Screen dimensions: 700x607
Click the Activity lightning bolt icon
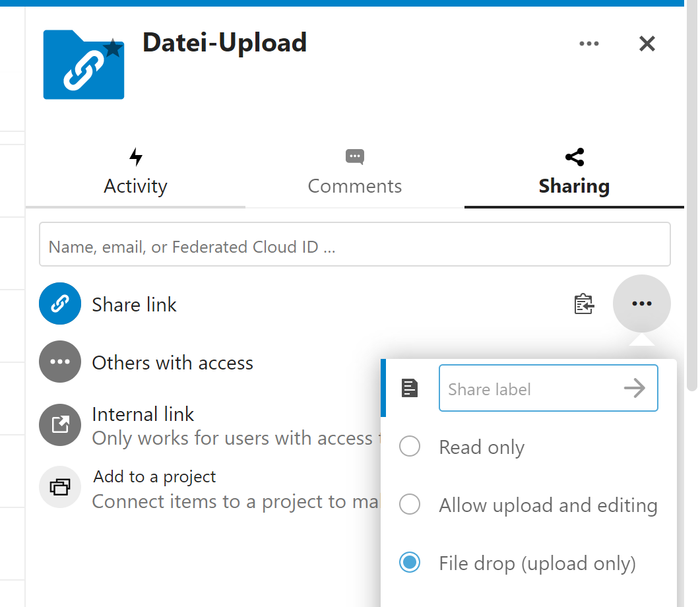point(136,156)
